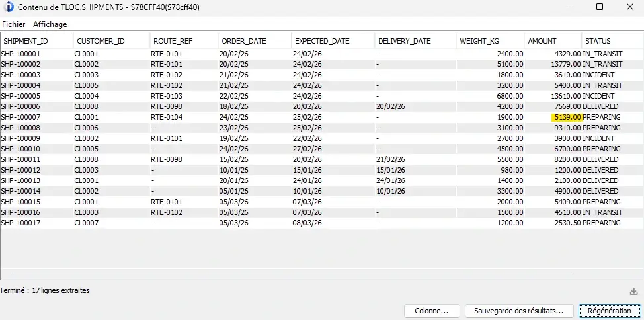Click weight 1900.00
The height and width of the screenshot is (320, 644).
[x=510, y=117]
